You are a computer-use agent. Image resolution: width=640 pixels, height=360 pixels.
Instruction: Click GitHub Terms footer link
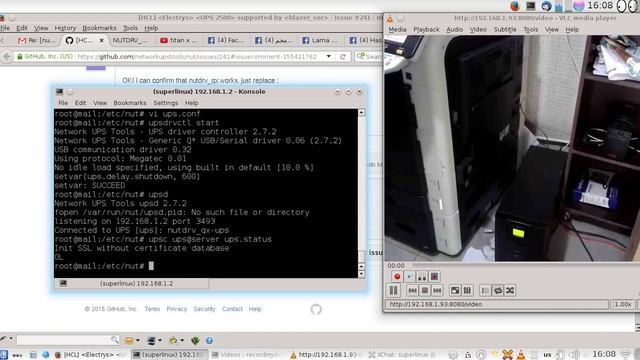coord(152,309)
